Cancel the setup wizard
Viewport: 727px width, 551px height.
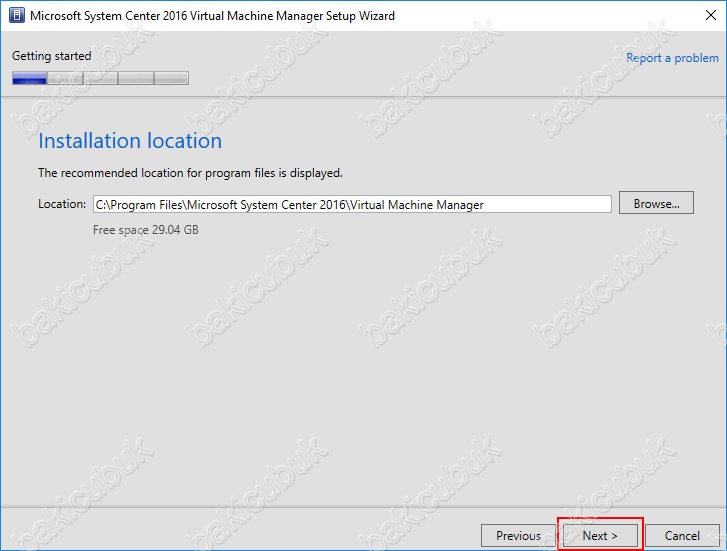[682, 536]
